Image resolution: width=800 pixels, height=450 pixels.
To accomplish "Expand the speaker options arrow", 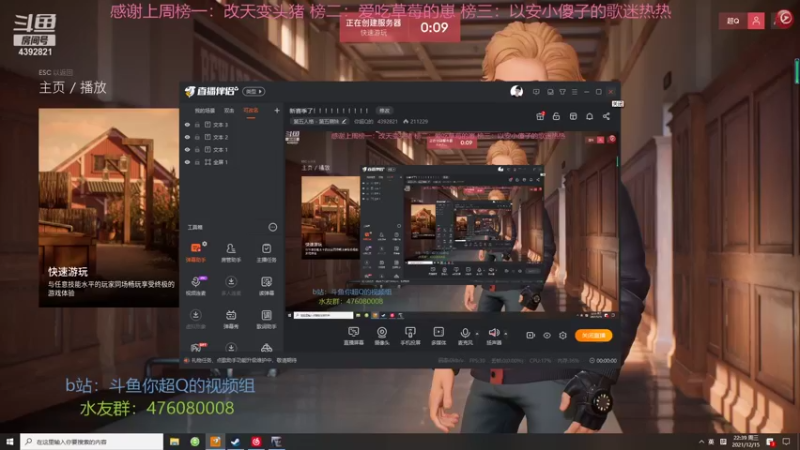I will [506, 334].
